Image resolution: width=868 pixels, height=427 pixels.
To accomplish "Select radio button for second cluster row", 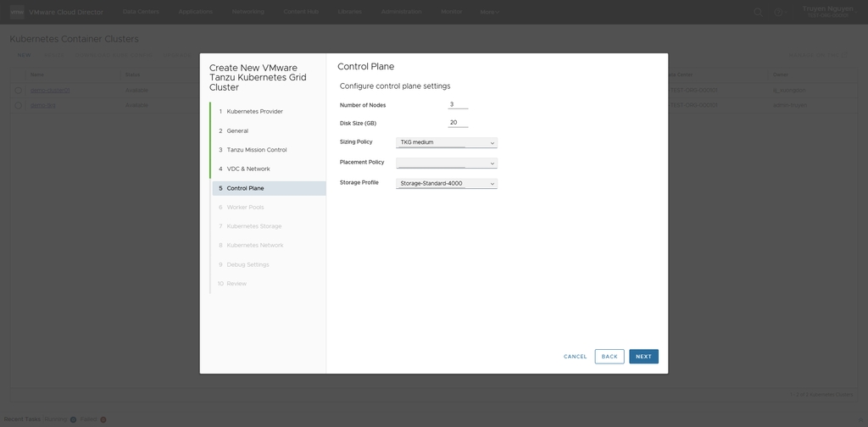I will pos(18,105).
